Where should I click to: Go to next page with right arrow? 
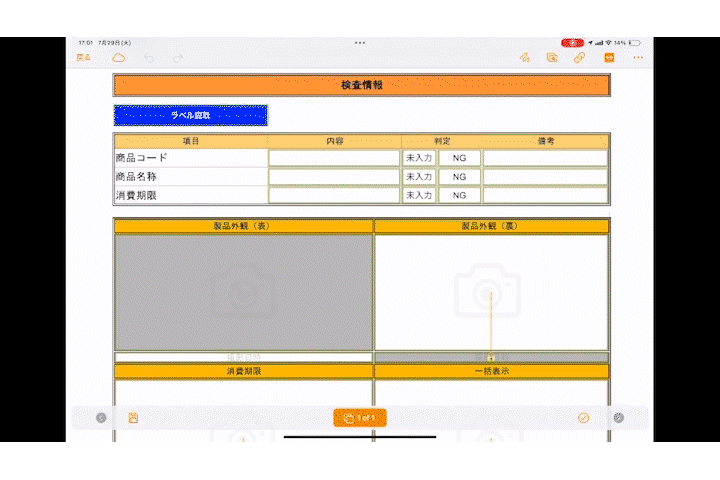pyautogui.click(x=619, y=418)
